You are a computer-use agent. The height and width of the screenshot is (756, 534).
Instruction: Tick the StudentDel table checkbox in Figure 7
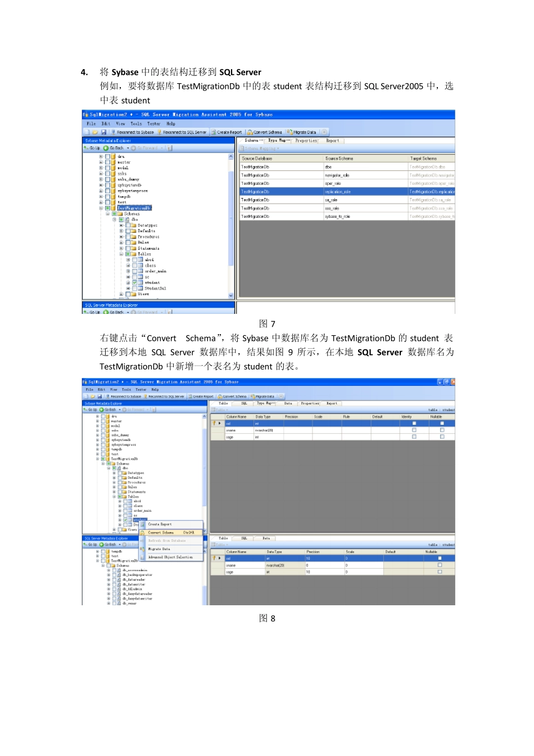[x=134, y=288]
